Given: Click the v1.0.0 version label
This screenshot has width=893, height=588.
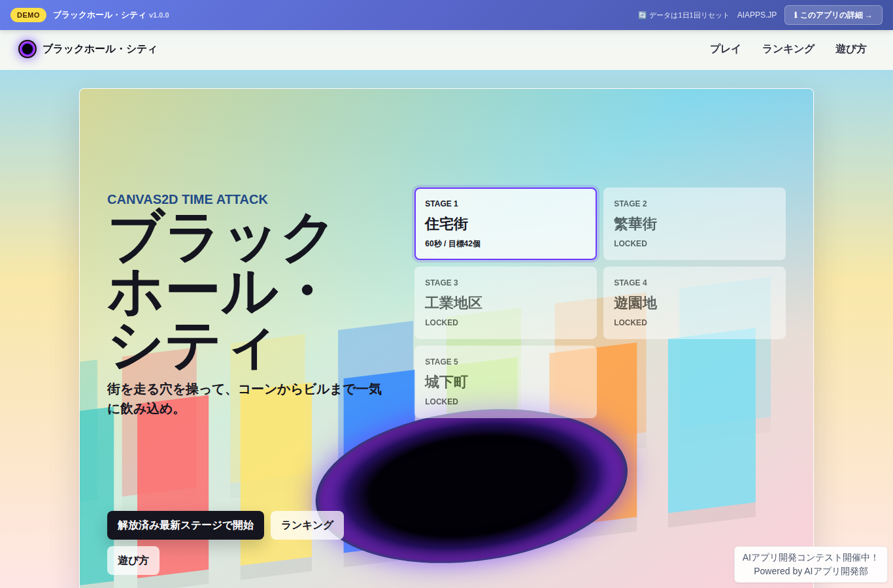Looking at the screenshot, I should pos(159,15).
